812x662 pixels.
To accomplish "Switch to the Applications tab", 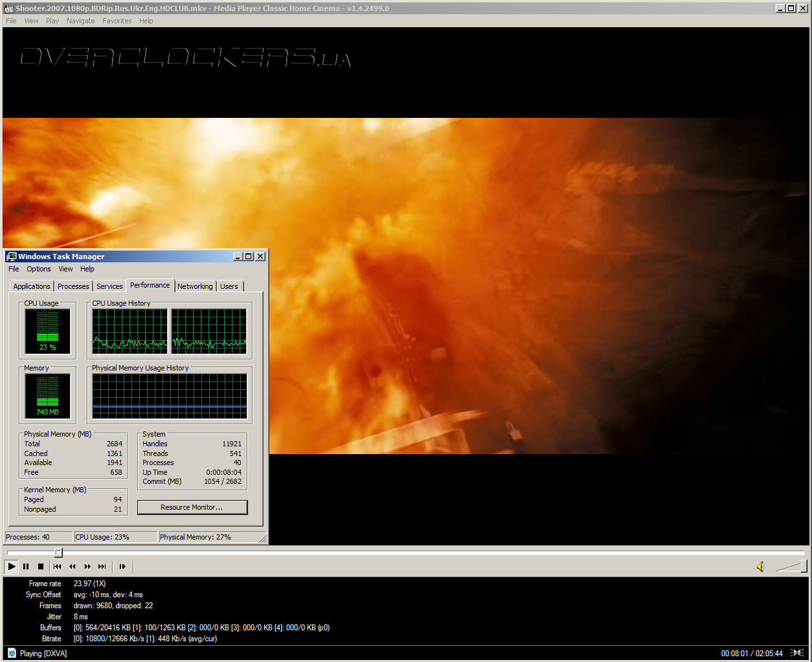I will (32, 286).
